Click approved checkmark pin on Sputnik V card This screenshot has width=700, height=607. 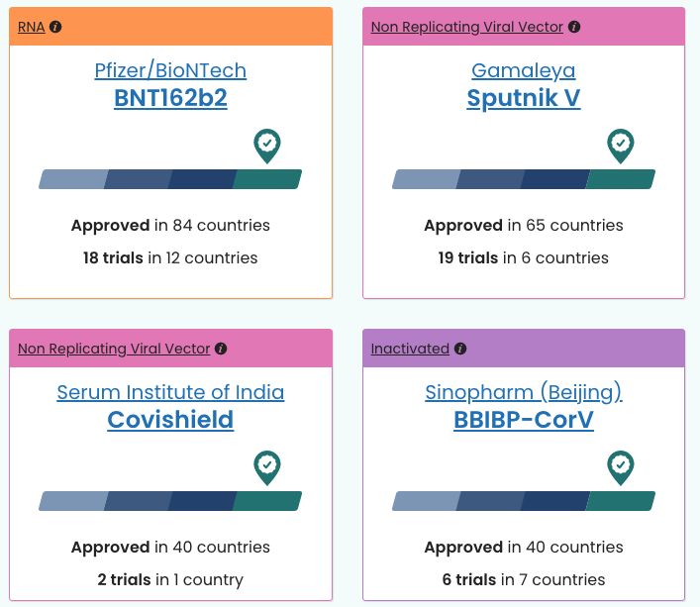[x=621, y=146]
